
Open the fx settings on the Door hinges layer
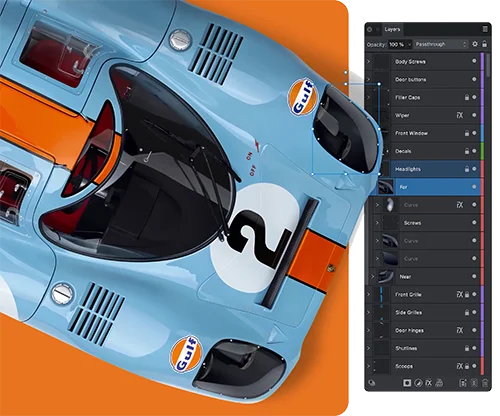pyautogui.click(x=460, y=330)
